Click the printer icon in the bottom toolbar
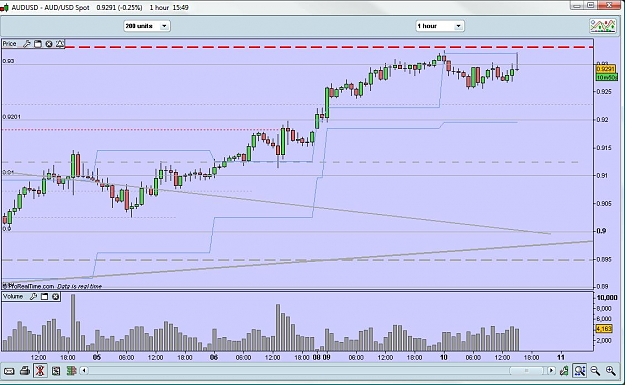 coord(25,371)
